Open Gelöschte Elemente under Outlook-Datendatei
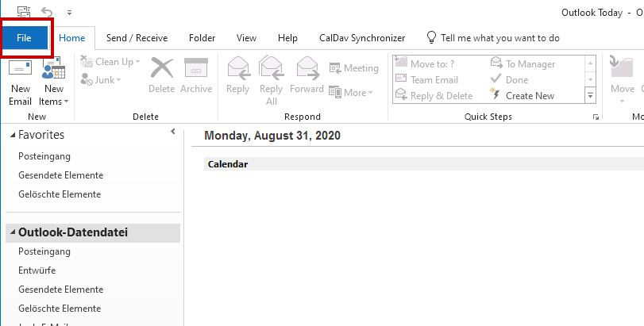The width and height of the screenshot is (644, 326). (x=60, y=308)
